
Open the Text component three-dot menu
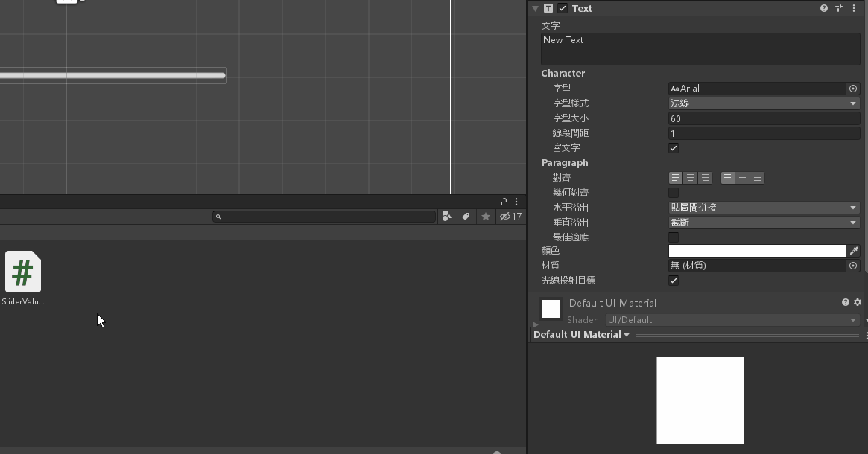pos(854,8)
